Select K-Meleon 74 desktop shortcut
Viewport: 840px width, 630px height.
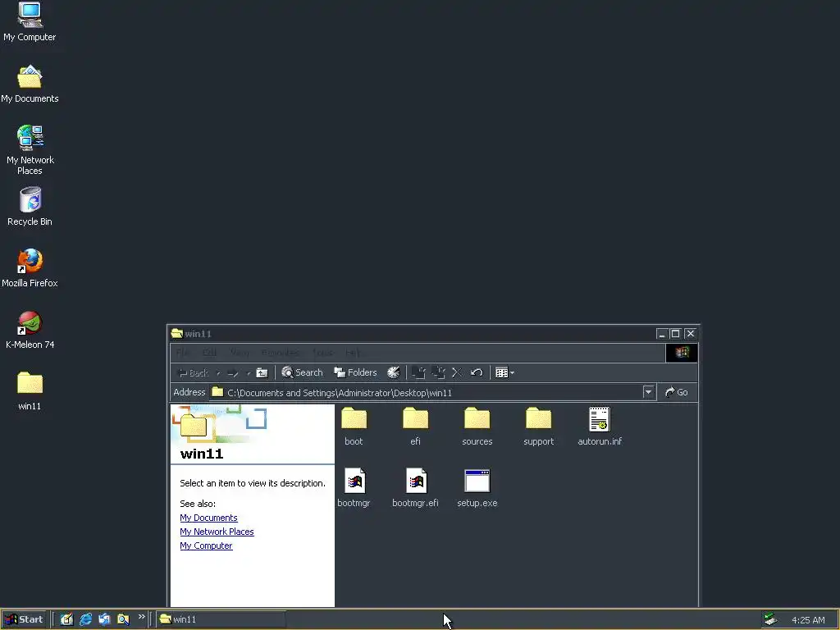coord(30,330)
